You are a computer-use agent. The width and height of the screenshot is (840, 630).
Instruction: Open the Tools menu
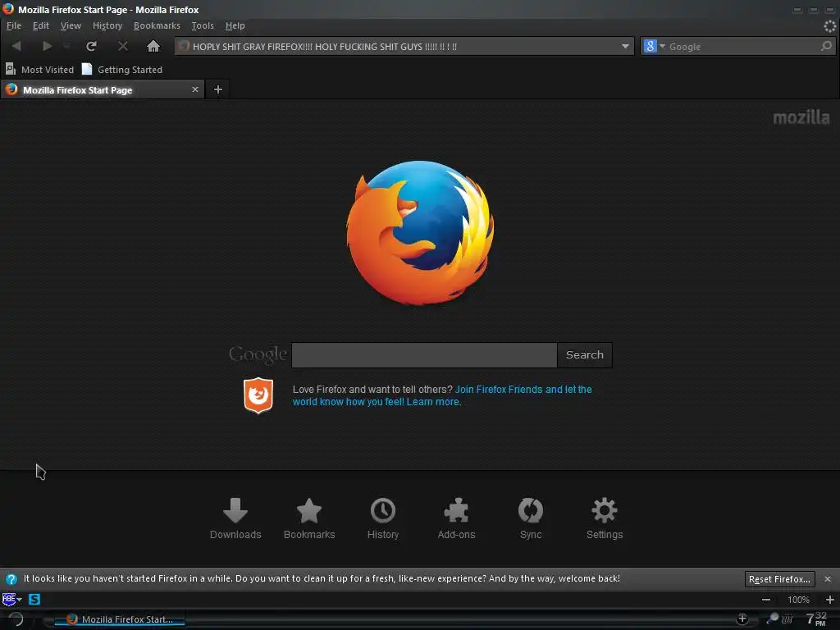(x=203, y=25)
